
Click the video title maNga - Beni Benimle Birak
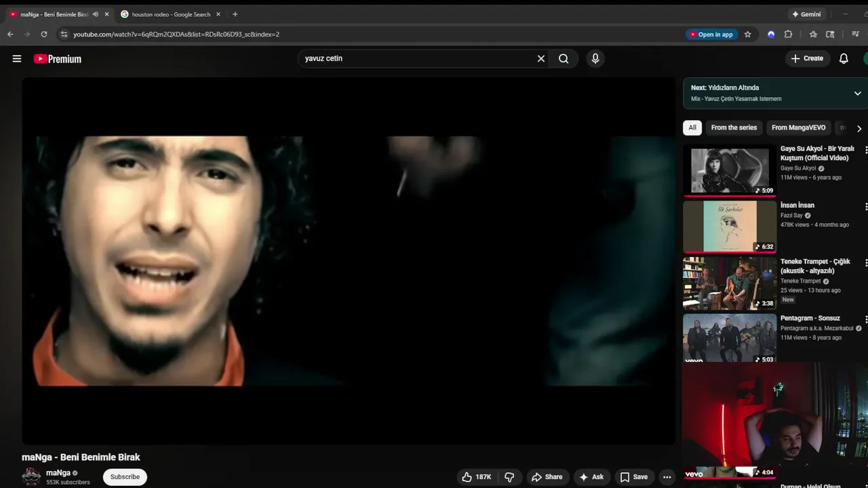point(81,457)
